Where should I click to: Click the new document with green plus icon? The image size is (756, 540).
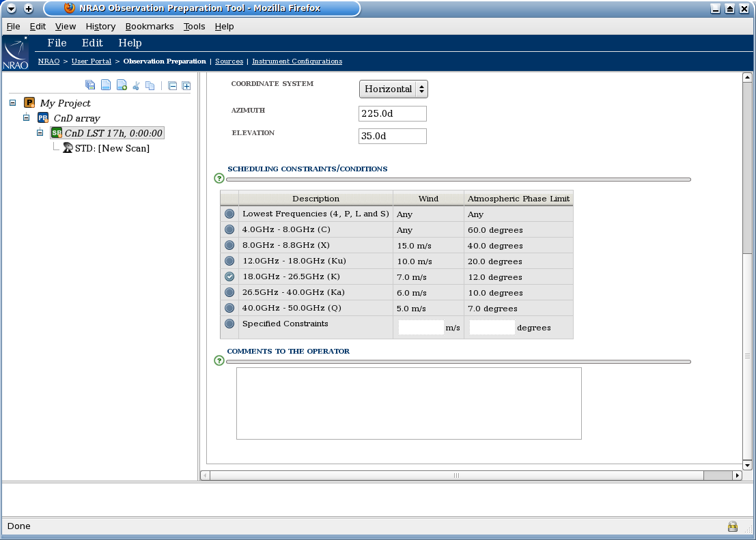coord(122,85)
